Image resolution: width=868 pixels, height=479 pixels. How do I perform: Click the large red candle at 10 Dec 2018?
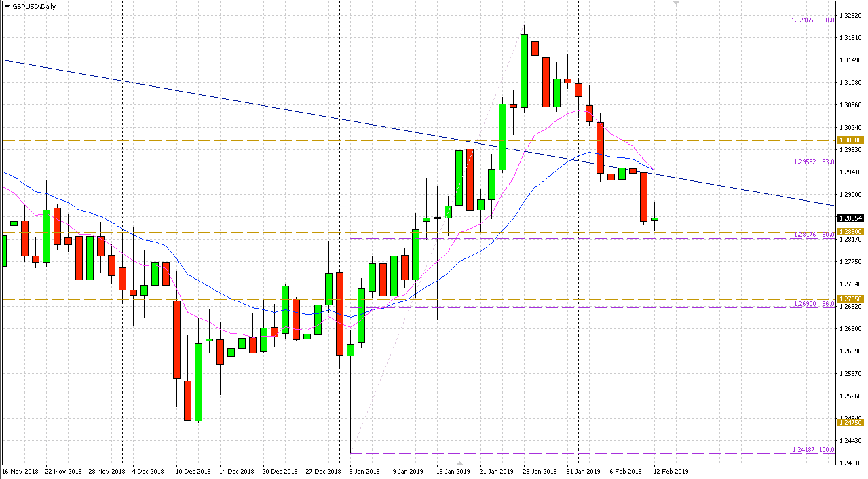click(x=177, y=339)
